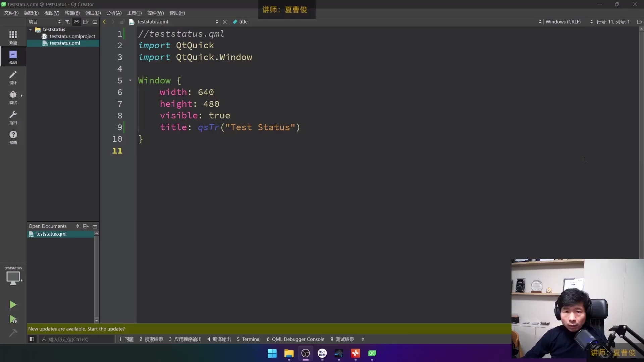644x362 pixels.
Task: Switch to the 设计 (Design) mode
Action: tap(13, 78)
